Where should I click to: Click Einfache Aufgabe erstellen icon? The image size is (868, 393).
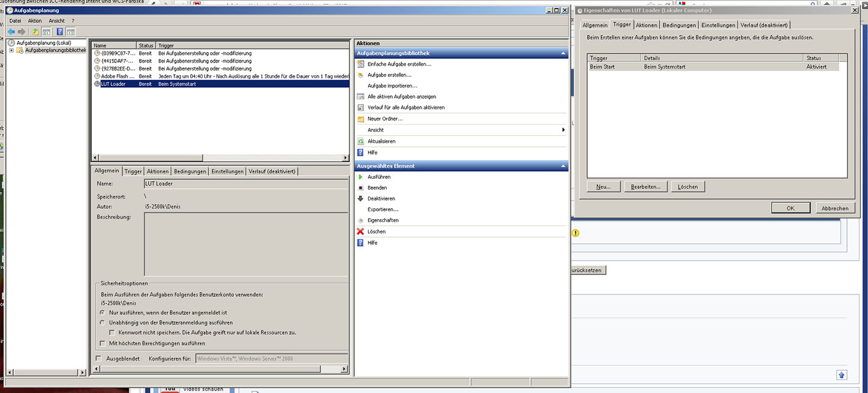(x=361, y=64)
